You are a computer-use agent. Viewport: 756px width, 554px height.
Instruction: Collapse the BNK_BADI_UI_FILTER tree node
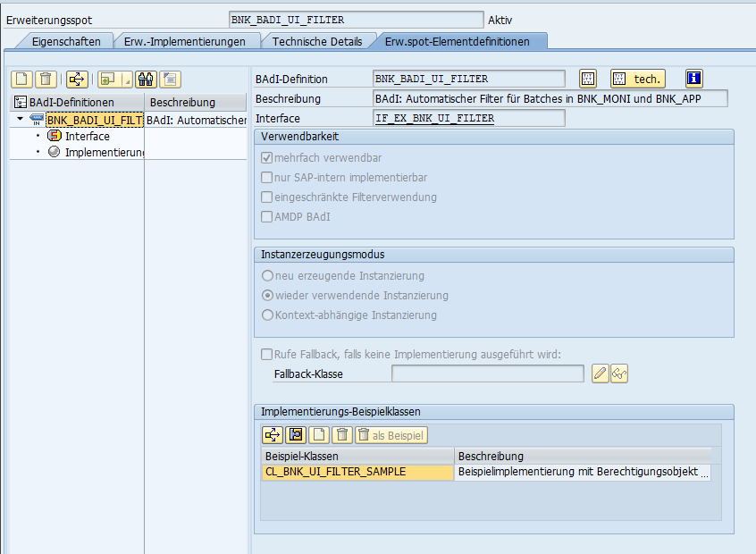pyautogui.click(x=20, y=119)
